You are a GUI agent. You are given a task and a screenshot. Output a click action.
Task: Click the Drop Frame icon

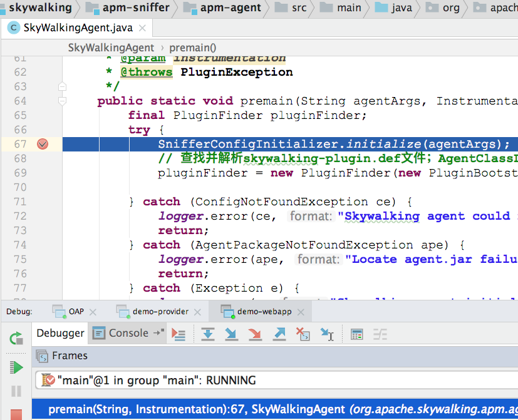pos(303,334)
